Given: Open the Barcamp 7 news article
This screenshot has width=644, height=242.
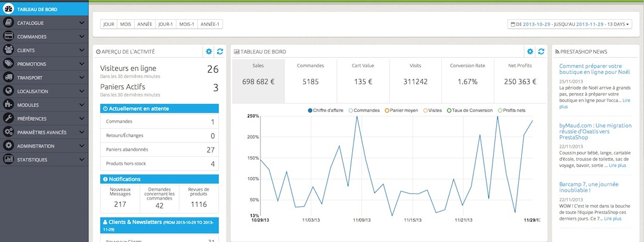Looking at the screenshot, I should 589,187.
